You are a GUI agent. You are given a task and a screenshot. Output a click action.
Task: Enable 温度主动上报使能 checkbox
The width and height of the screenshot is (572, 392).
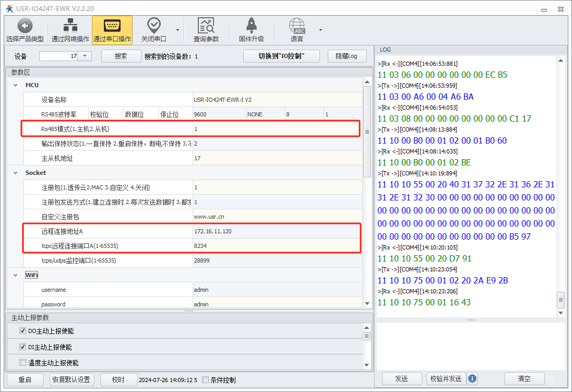point(22,363)
